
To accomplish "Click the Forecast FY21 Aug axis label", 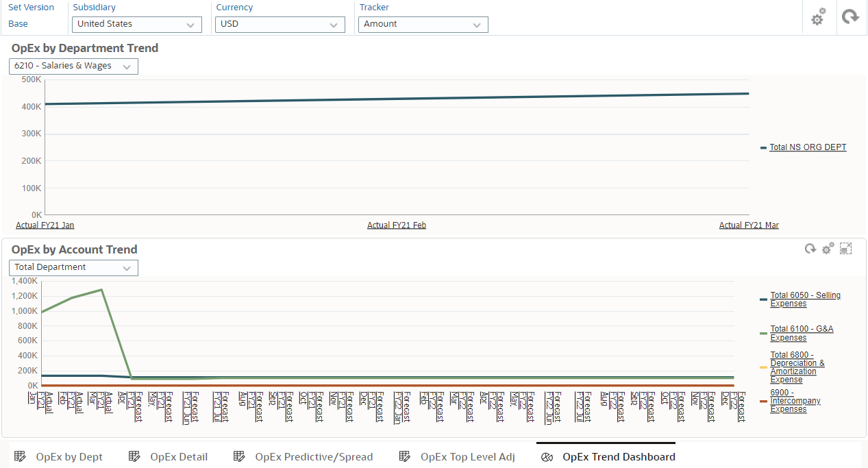I will pyautogui.click(x=251, y=407).
